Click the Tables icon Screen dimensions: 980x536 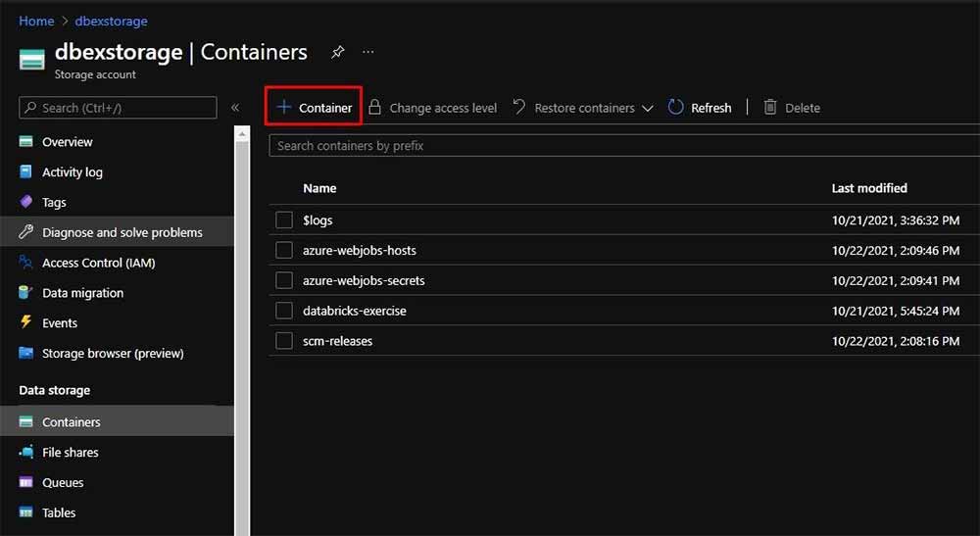pyautogui.click(x=25, y=512)
